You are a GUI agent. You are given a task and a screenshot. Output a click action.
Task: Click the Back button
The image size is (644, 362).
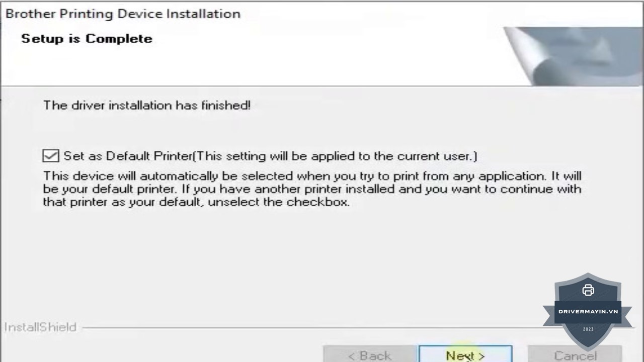369,355
